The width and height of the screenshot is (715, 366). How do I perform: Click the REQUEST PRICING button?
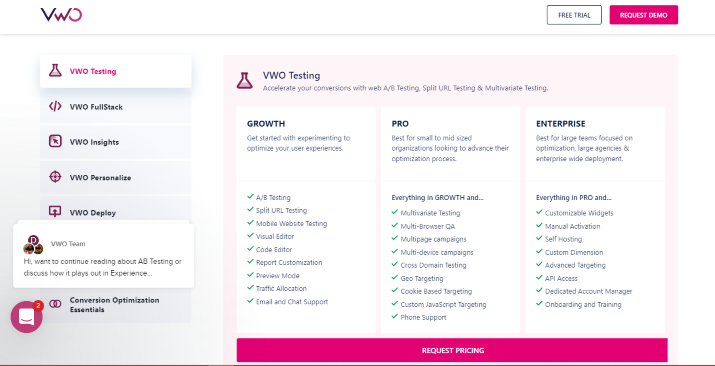coord(452,351)
